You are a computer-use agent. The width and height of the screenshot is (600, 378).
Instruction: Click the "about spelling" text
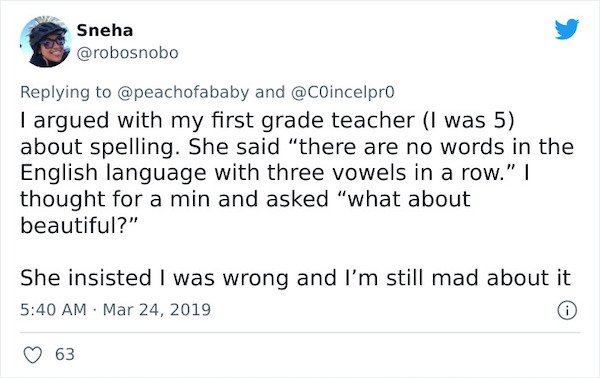(x=99, y=147)
